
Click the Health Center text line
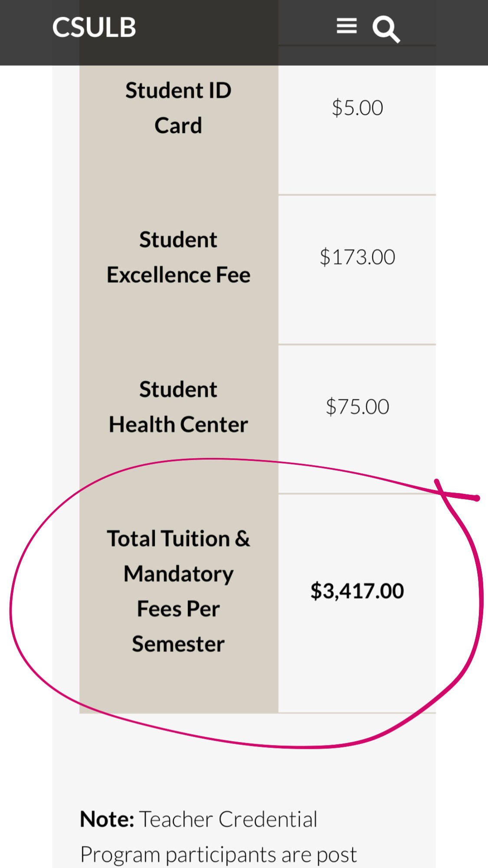point(178,424)
